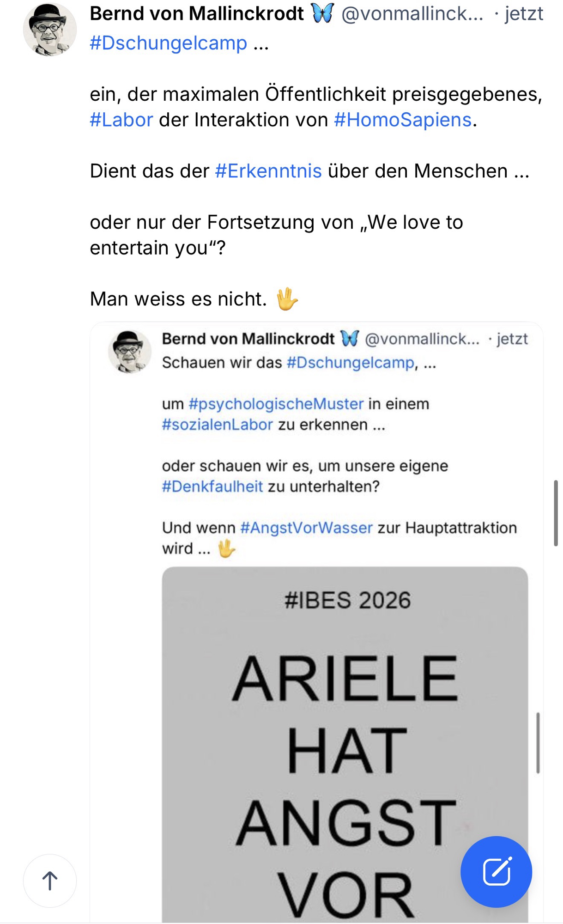Click the page scrollbar at right edge
Screen dimensions: 563x924
tap(556, 513)
